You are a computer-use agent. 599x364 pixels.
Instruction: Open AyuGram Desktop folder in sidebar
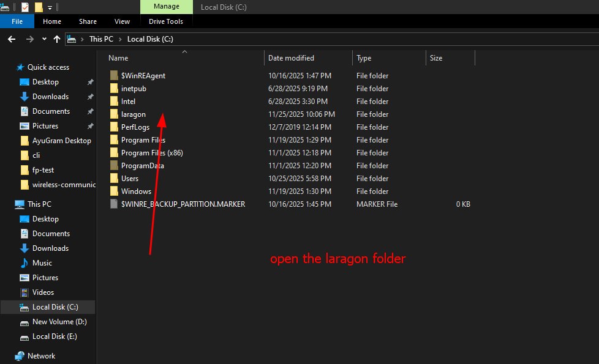pyautogui.click(x=61, y=141)
